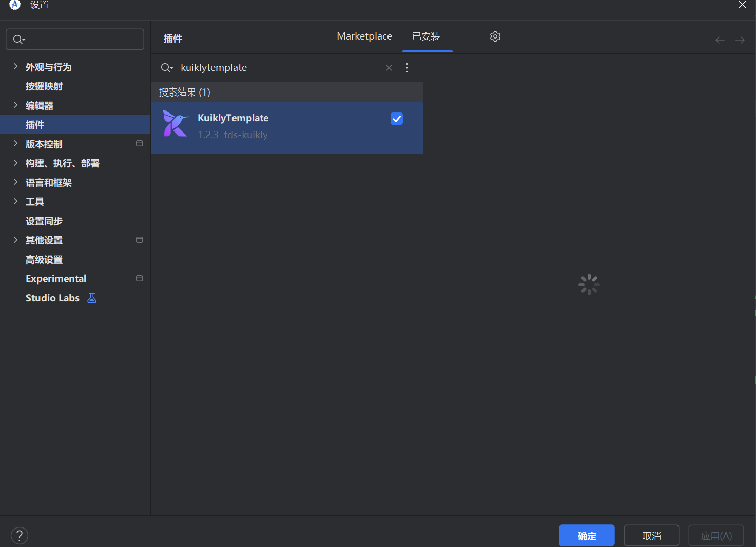
Task: Switch to the 已安装 tab
Action: coord(427,36)
